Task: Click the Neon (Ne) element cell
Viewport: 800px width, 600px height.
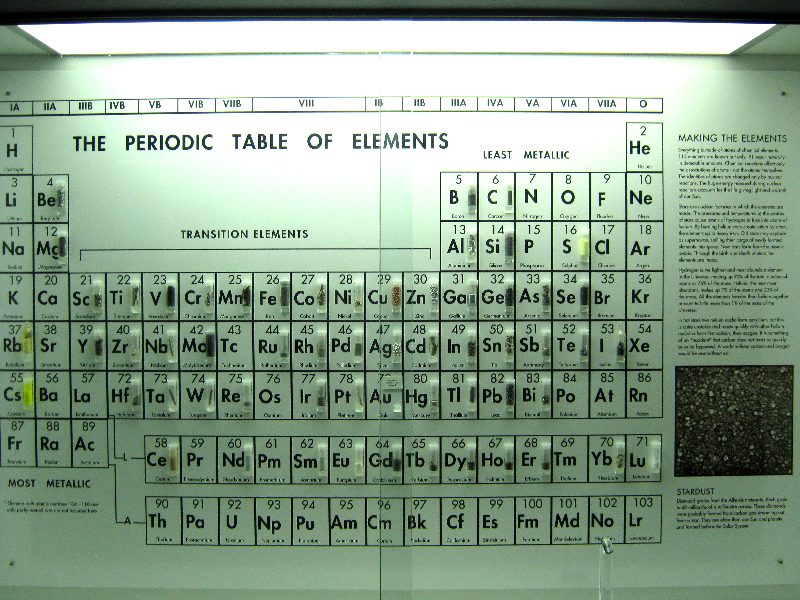Action: pyautogui.click(x=640, y=195)
